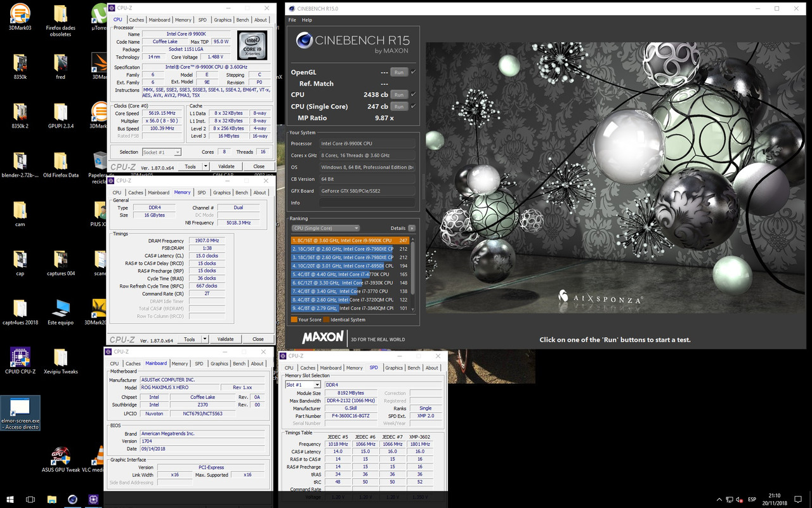Open the 'CPU (Single Core)' ranking dropdown

coord(325,228)
